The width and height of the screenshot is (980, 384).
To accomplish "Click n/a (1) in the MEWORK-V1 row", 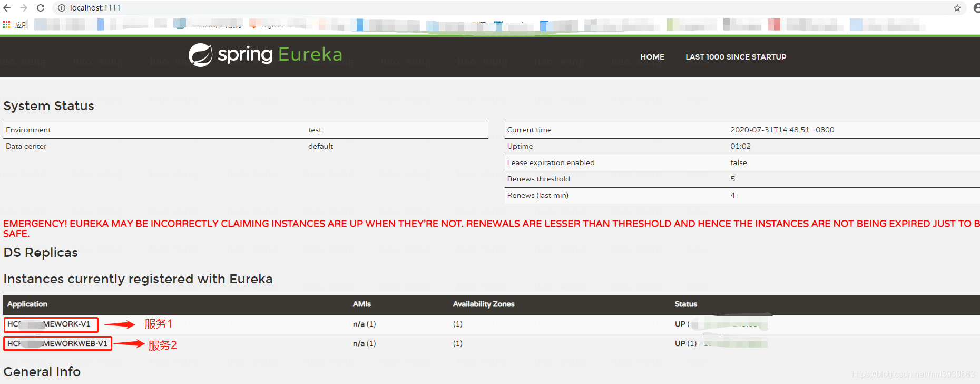I will coord(364,324).
